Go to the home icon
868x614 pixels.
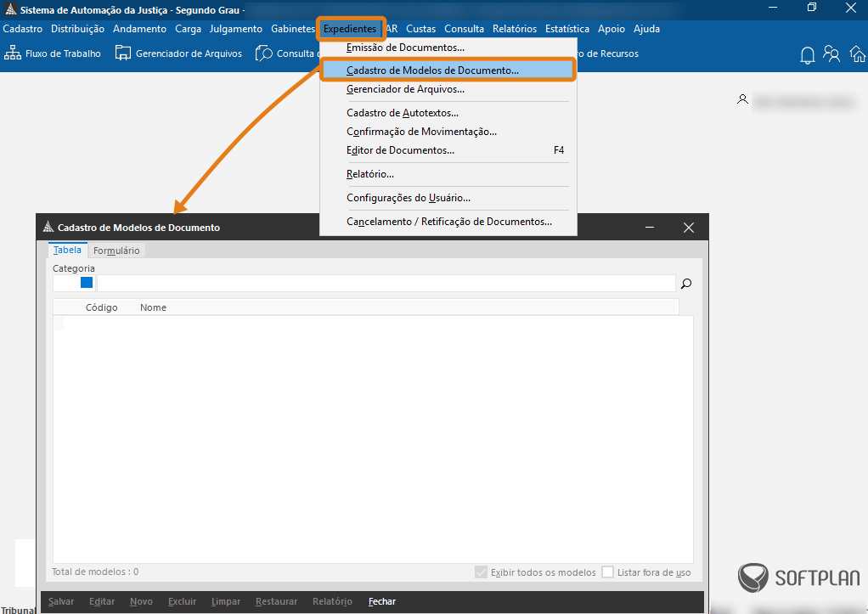858,54
